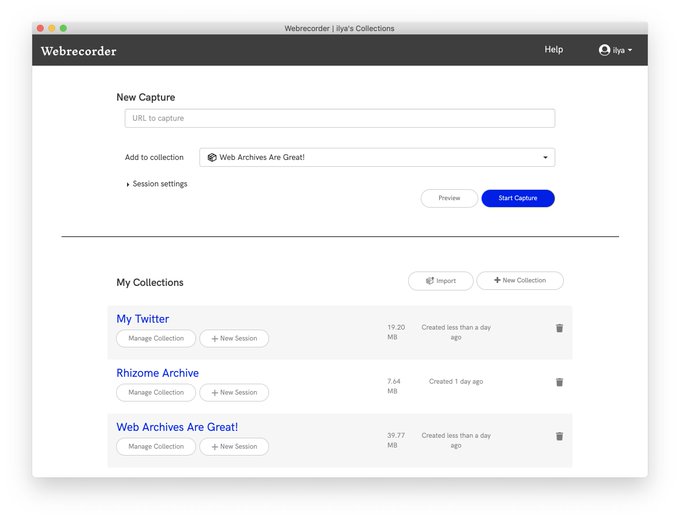This screenshot has height=520, width=680.
Task: Start New Session in Web Archives Are Great!
Action: [234, 446]
